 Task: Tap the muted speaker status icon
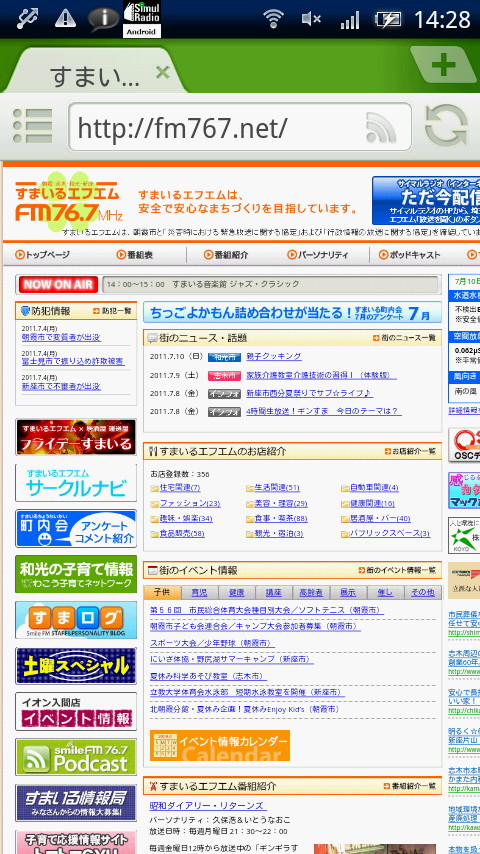(311, 19)
